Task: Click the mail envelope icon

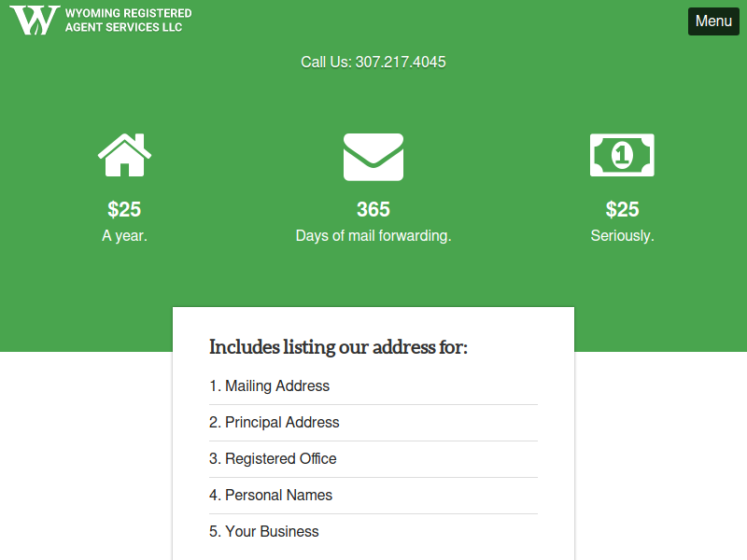Action: click(373, 157)
